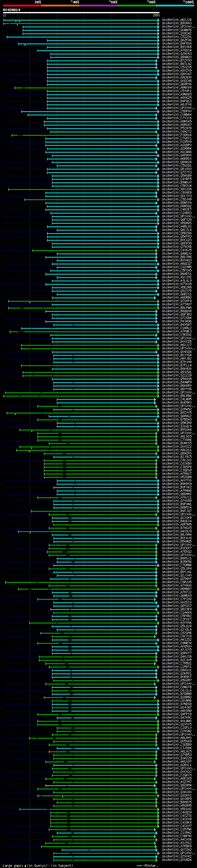Select subject label UniRef100_Q5RZ66

177,233
